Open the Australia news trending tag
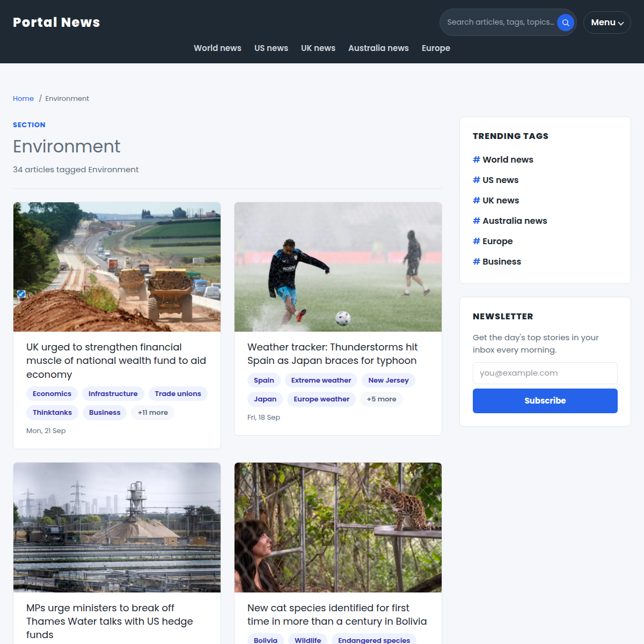Screen dimensions: 644x644 pyautogui.click(x=510, y=221)
